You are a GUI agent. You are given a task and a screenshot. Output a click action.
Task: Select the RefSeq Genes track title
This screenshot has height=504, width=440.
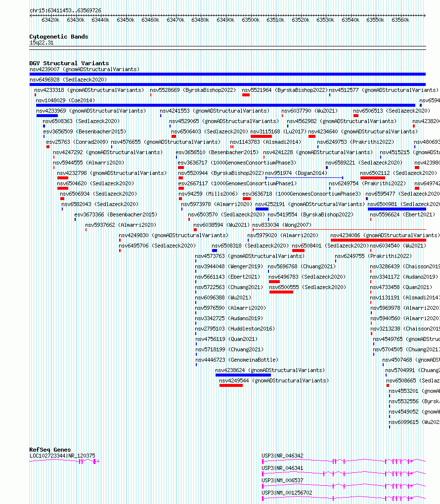50,450
